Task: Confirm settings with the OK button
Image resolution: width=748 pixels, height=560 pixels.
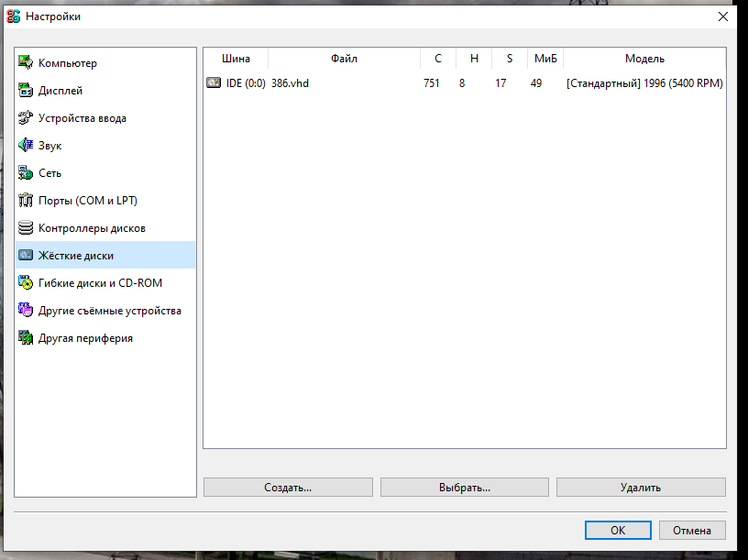Action: click(x=618, y=530)
